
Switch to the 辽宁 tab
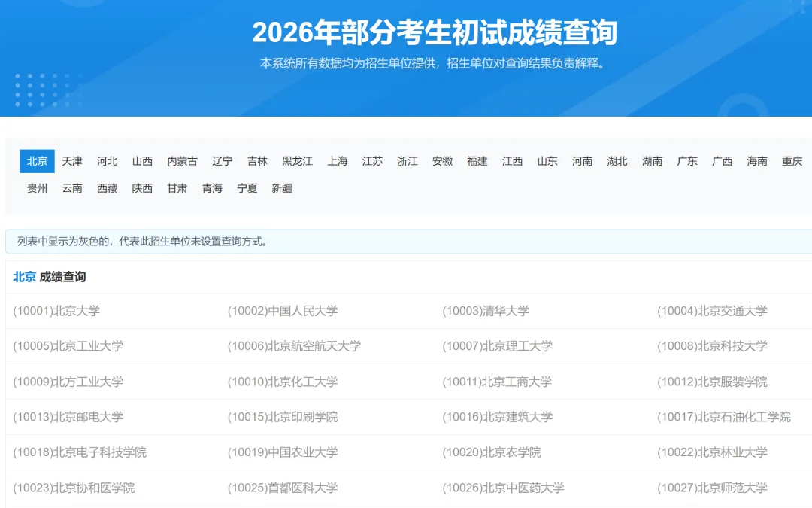[222, 161]
